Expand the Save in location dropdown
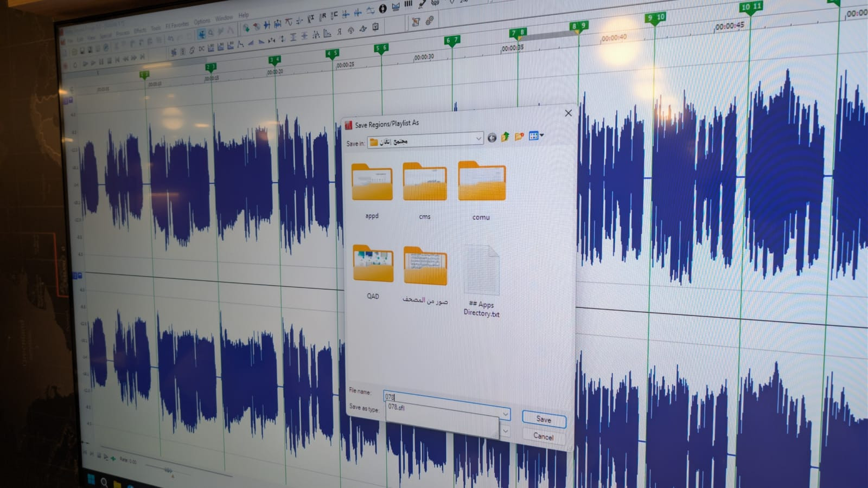The width and height of the screenshot is (868, 488). 478,139
